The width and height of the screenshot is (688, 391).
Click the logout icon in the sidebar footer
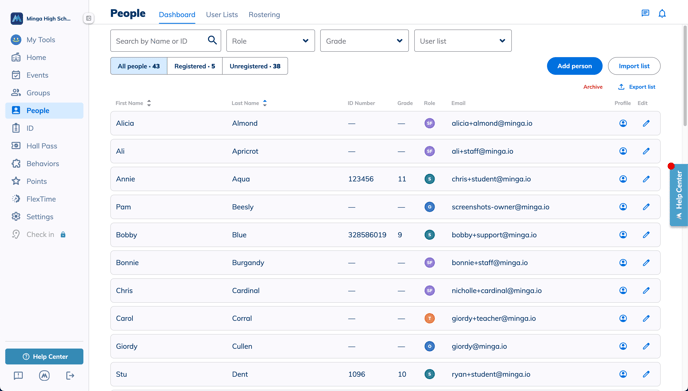(70, 376)
